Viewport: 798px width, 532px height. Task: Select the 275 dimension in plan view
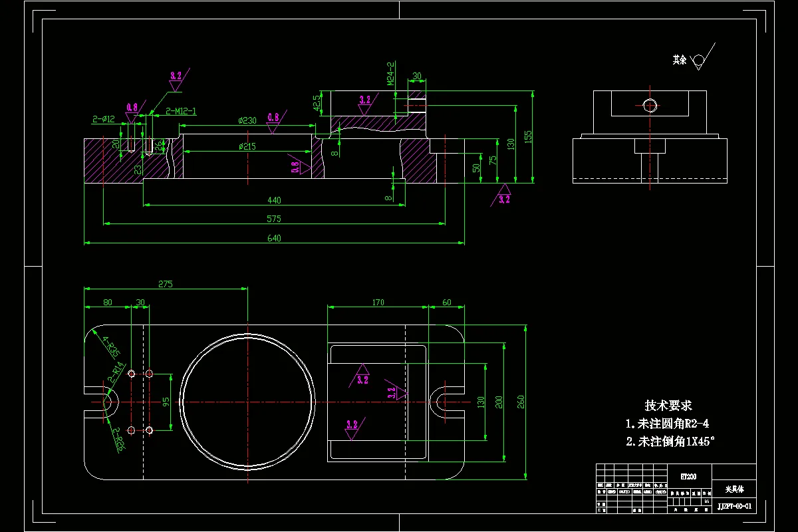166,284
